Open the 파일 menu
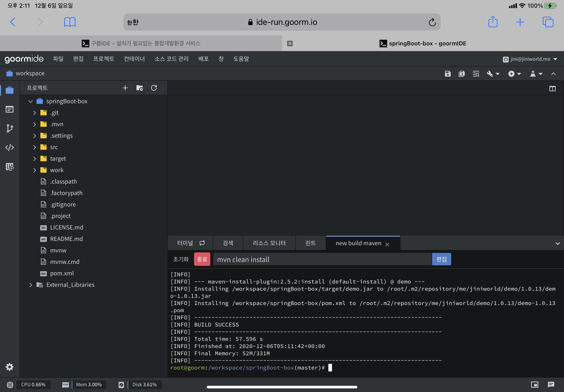The image size is (564, 392). coord(58,59)
